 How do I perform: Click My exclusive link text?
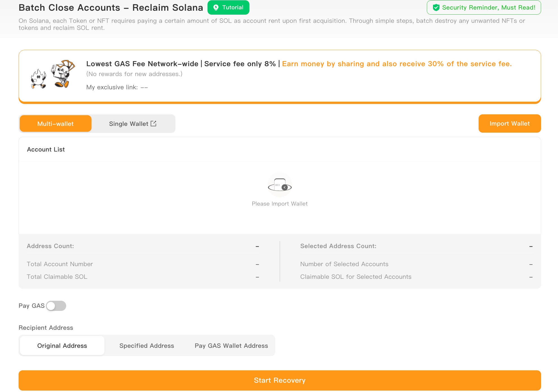click(x=117, y=87)
